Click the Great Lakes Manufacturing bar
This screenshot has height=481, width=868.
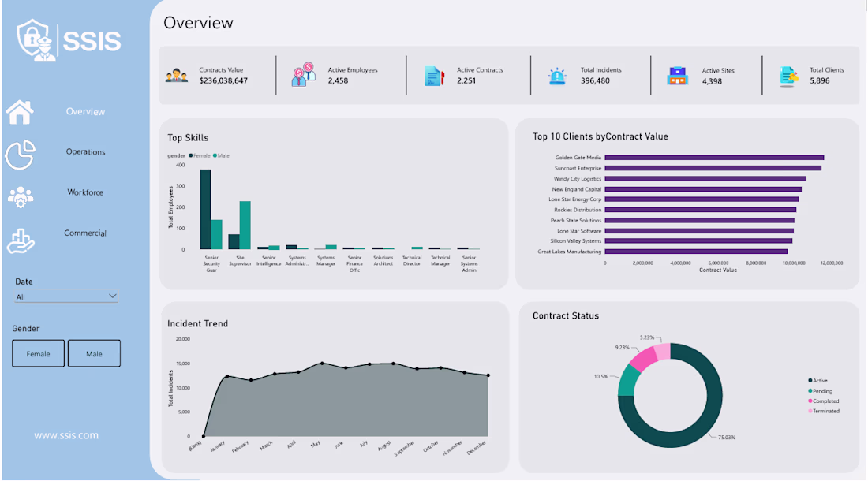coord(697,252)
